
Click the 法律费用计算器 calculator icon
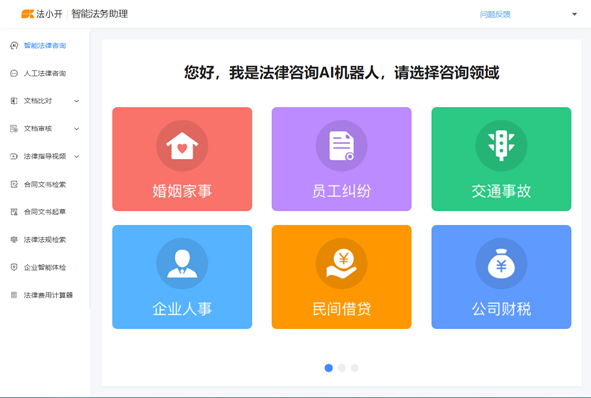pos(14,295)
